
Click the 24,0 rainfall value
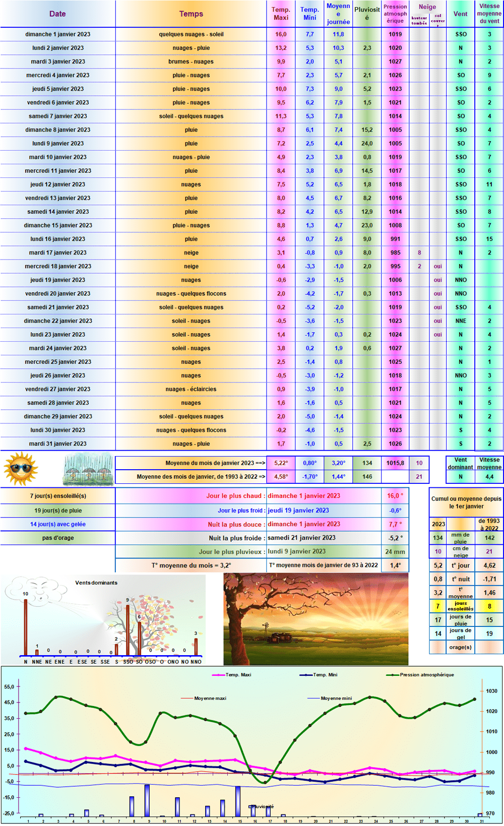pyautogui.click(x=367, y=143)
